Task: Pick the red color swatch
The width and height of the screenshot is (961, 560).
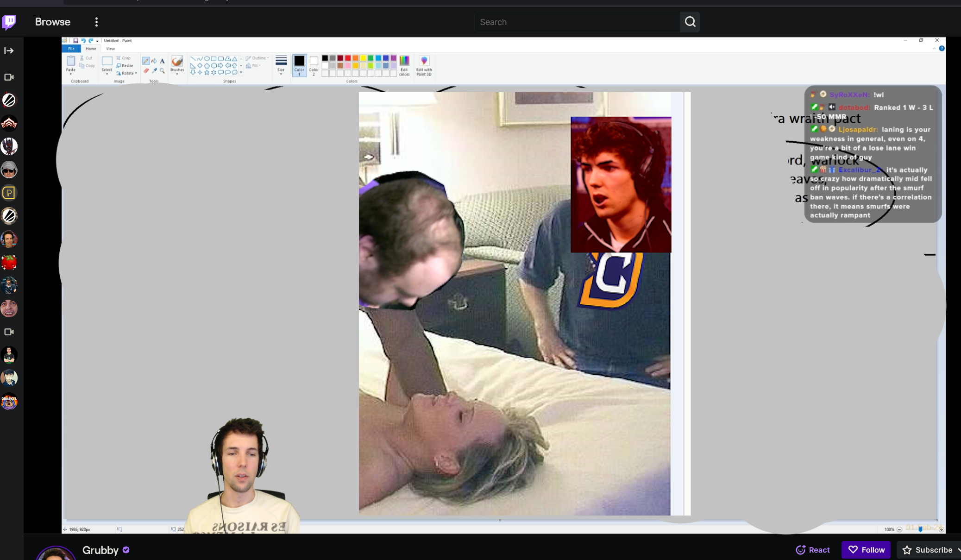Action: tap(348, 58)
